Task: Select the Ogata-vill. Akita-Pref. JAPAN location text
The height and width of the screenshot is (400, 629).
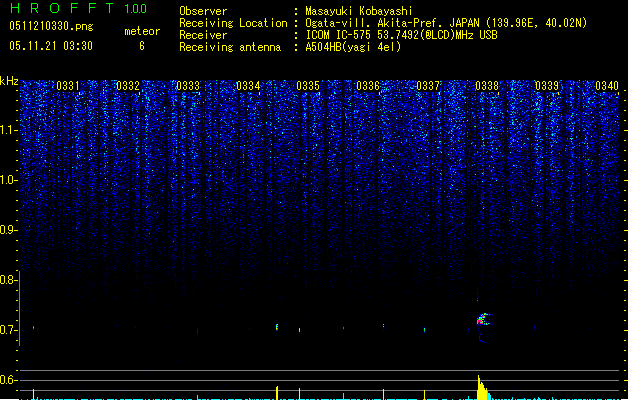Action: tap(446, 23)
